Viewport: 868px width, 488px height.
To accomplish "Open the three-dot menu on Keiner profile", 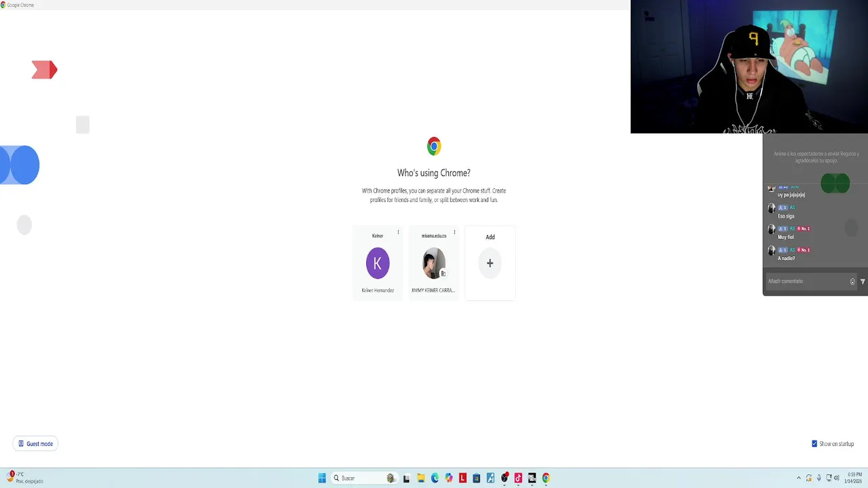I will (x=398, y=232).
